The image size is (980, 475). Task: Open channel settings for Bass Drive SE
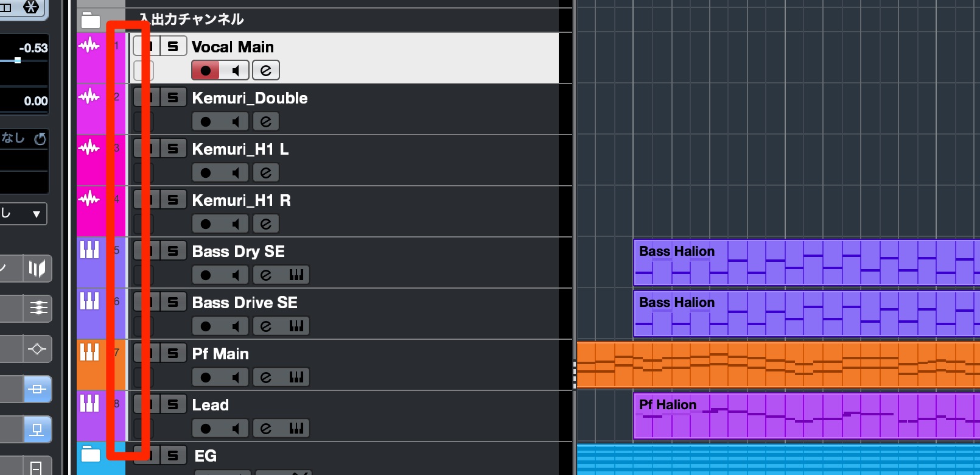tap(266, 326)
